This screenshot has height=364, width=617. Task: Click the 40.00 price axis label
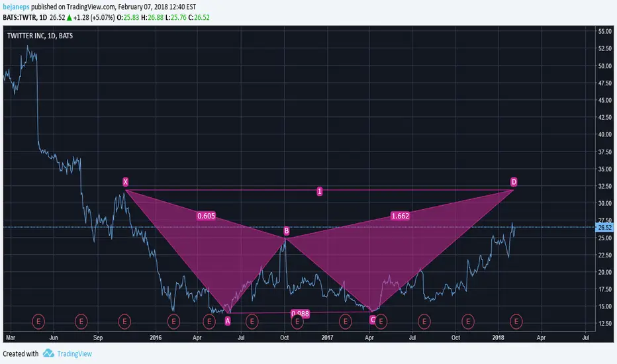click(x=604, y=134)
